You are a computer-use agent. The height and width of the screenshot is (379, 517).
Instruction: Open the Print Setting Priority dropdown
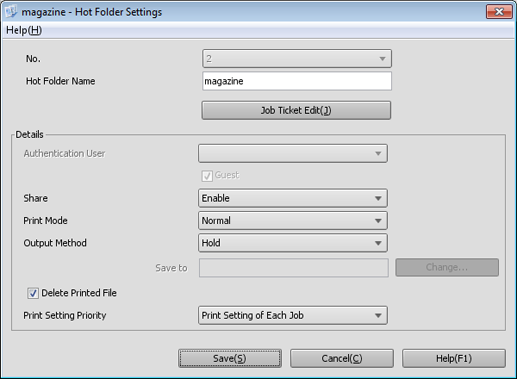293,315
